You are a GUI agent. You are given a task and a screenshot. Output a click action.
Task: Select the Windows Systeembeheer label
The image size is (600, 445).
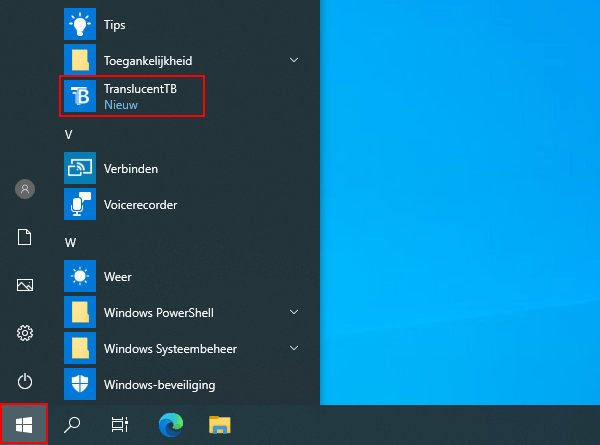coord(170,349)
